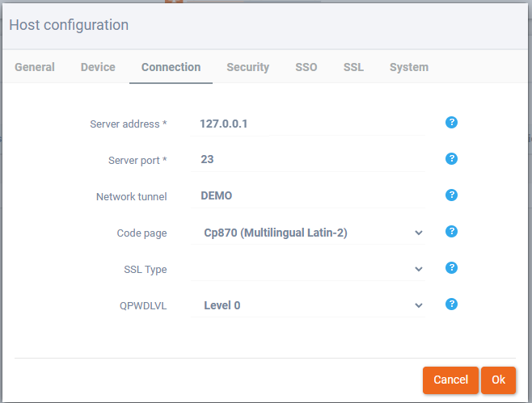Go to the SSO tab
The width and height of the screenshot is (532, 403).
(306, 67)
